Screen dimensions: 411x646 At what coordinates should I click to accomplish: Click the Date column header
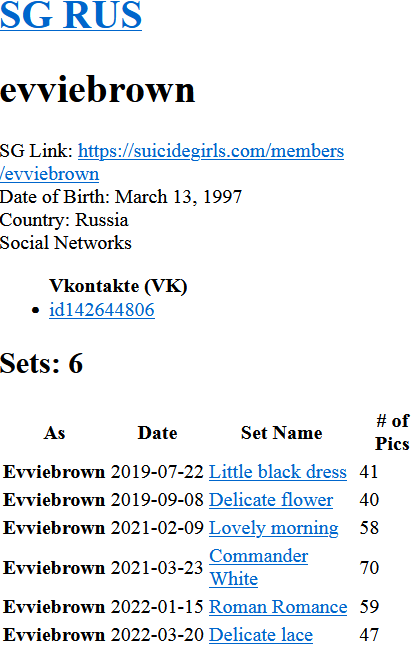157,433
